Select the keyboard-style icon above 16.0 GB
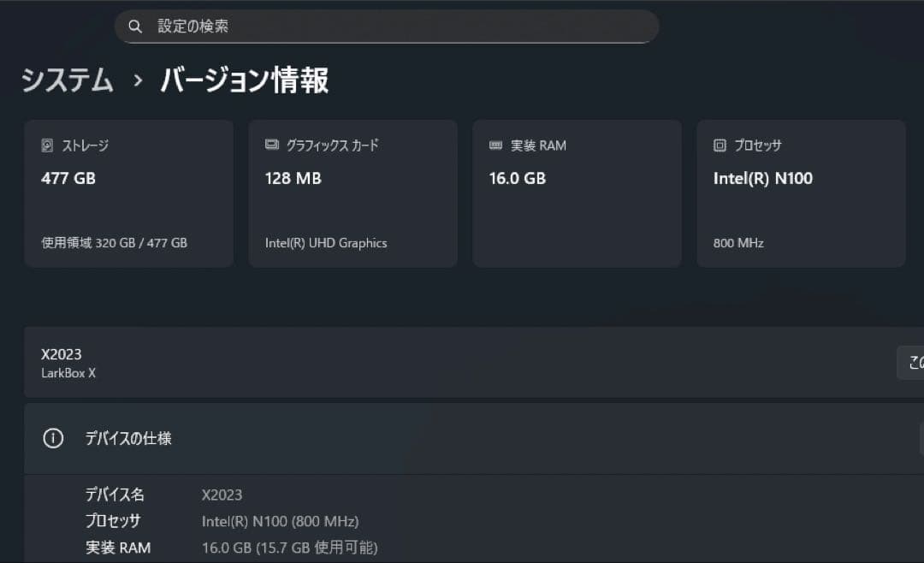924x563 pixels. pyautogui.click(x=496, y=145)
